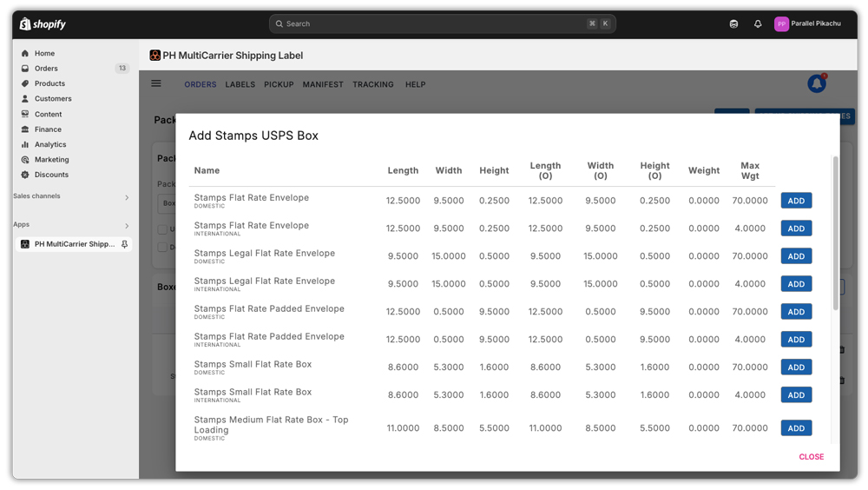Click the Name column header
The width and height of the screenshot is (868, 490).
pyautogui.click(x=207, y=170)
